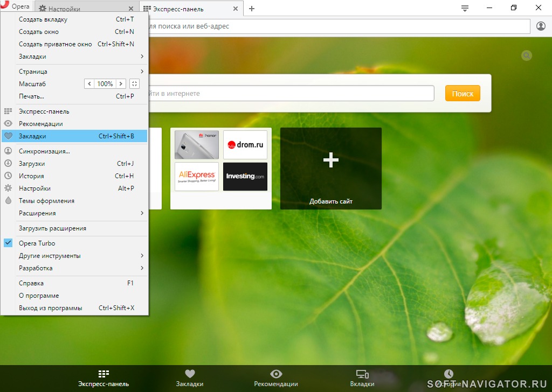This screenshot has height=392, width=552.
Task: Click the 100% zoom value
Action: [105, 83]
